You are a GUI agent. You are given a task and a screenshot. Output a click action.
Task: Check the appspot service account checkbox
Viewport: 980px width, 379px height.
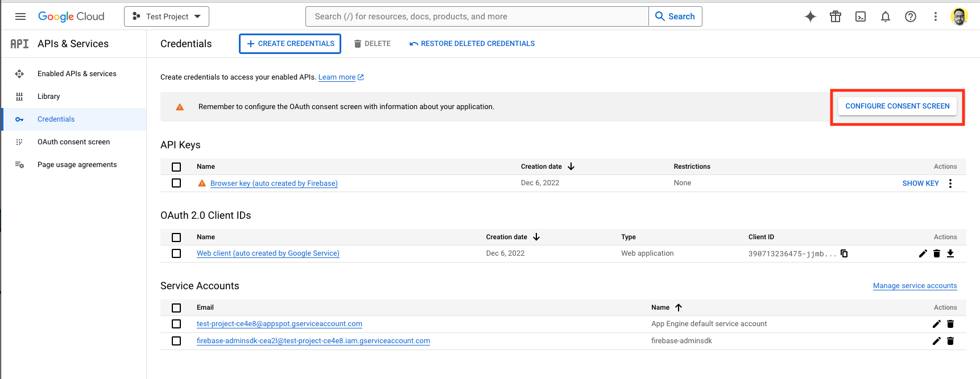pos(176,324)
